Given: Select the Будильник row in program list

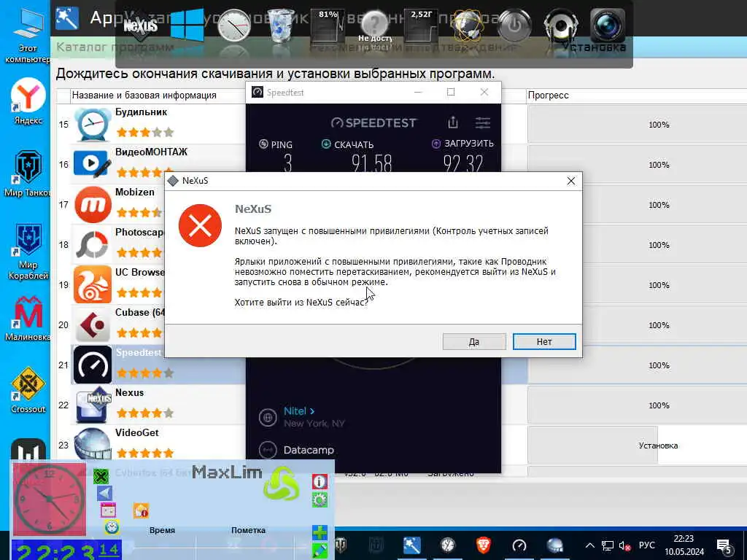Looking at the screenshot, I should pos(151,125).
